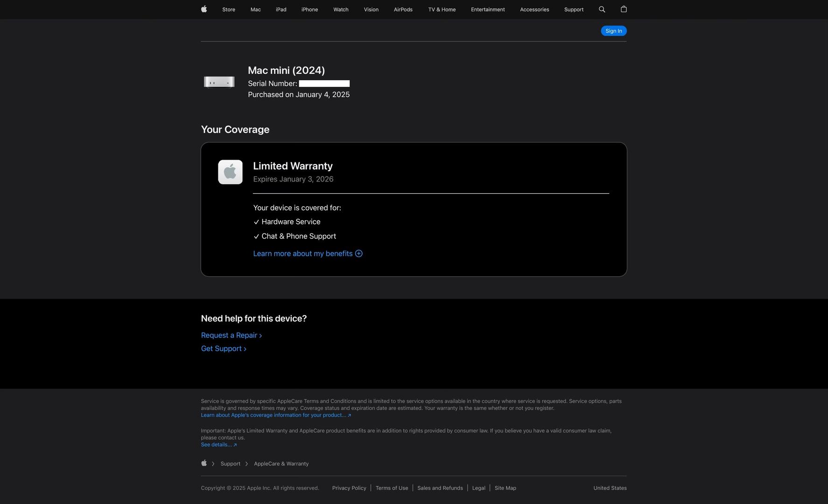Open the Support menu in the navigation bar
828x504 pixels.
[574, 9]
